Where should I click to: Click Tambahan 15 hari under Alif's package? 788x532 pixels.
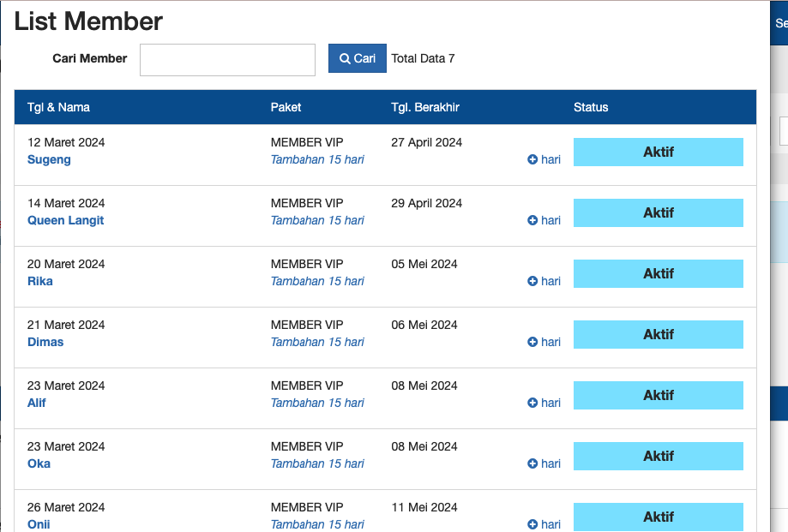click(x=317, y=403)
